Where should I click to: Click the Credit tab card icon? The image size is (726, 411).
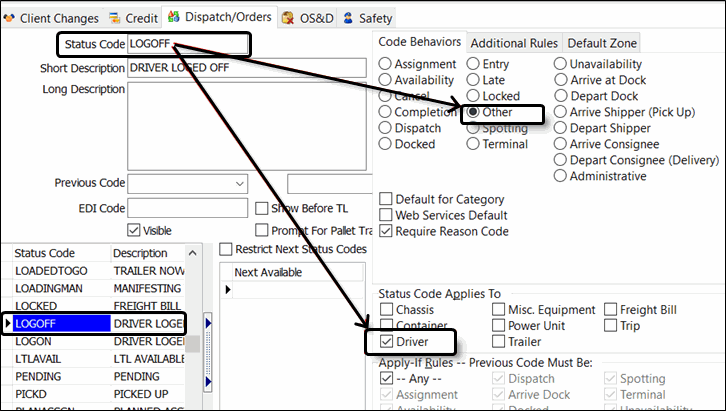[115, 18]
